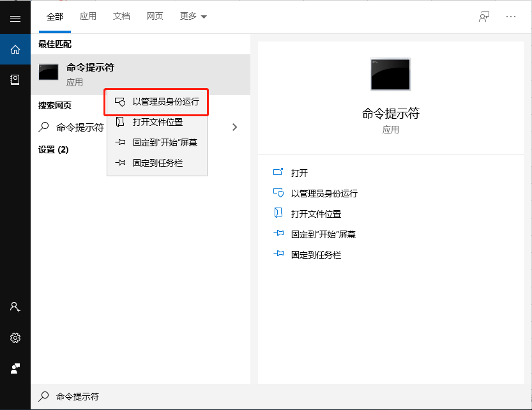Click the 命令提示符 app icon under 最佳匹配
532x410 pixels.
pyautogui.click(x=48, y=72)
